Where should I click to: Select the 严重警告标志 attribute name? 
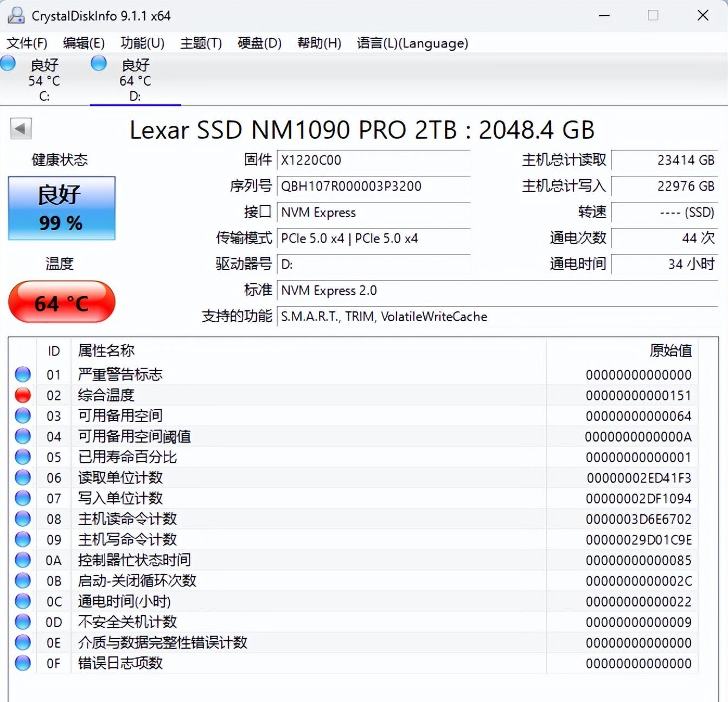[120, 374]
